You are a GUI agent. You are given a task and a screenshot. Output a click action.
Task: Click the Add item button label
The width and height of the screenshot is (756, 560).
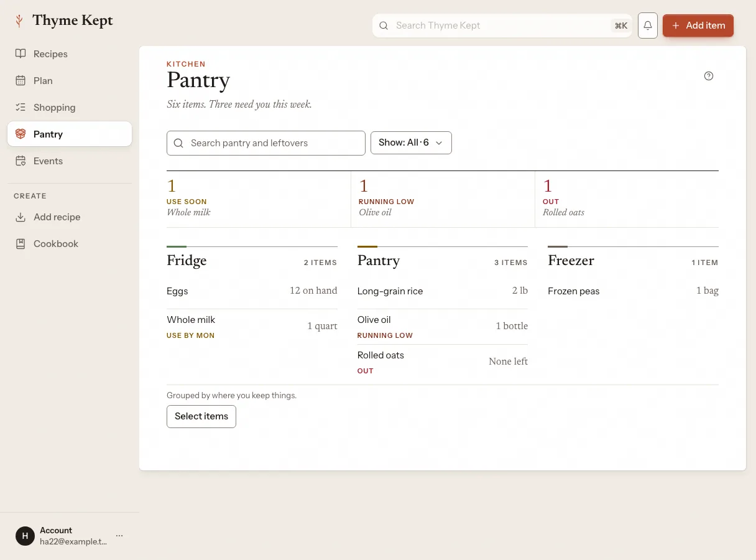click(x=706, y=26)
